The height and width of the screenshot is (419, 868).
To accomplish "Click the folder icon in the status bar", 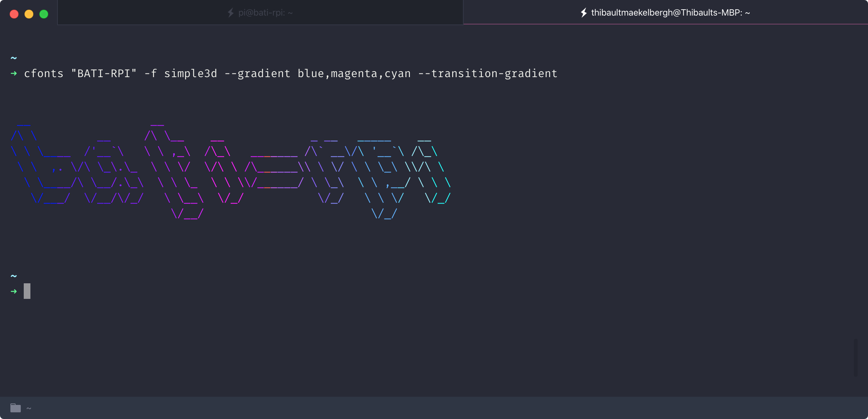I will click(16, 408).
